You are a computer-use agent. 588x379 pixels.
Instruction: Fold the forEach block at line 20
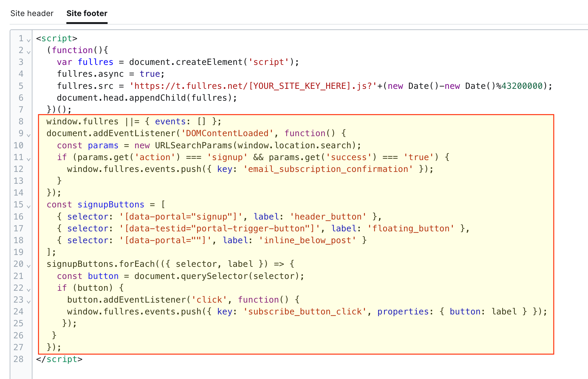click(28, 266)
